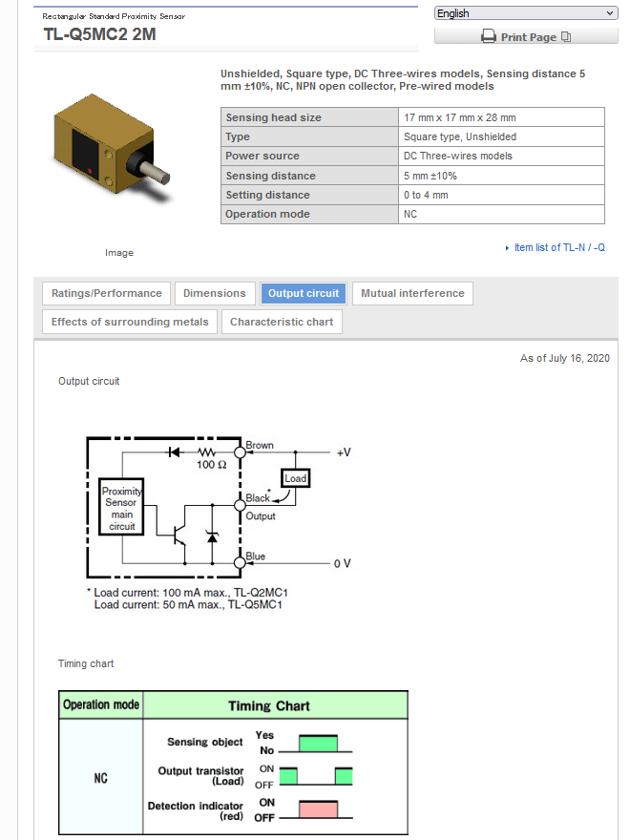Click the Print Page button
This screenshot has height=840, width=630.
pyautogui.click(x=526, y=36)
